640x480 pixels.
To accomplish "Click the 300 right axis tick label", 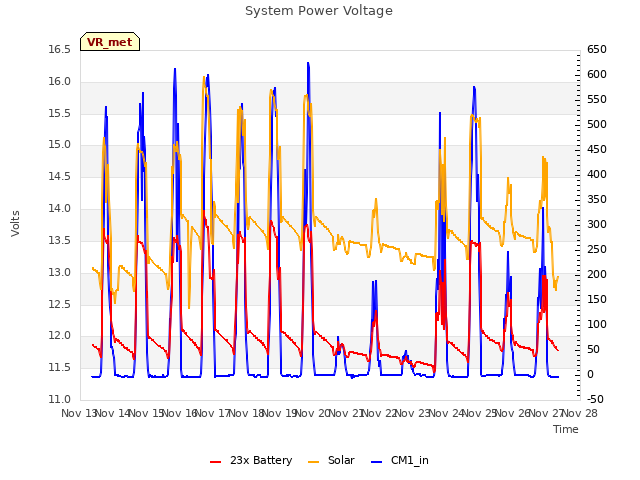I will [597, 224].
